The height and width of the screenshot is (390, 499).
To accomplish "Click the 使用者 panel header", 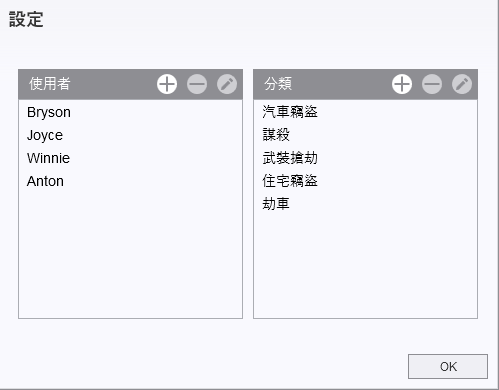I will click(50, 84).
